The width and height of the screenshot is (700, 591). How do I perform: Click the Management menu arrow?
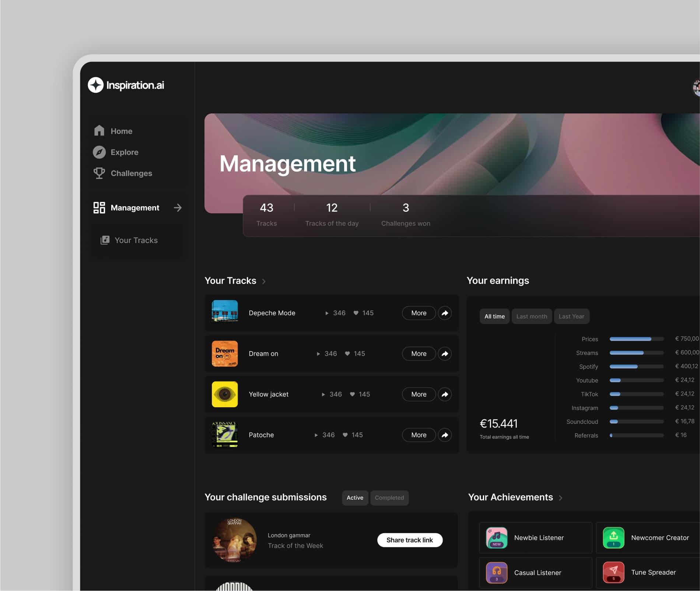click(x=178, y=208)
